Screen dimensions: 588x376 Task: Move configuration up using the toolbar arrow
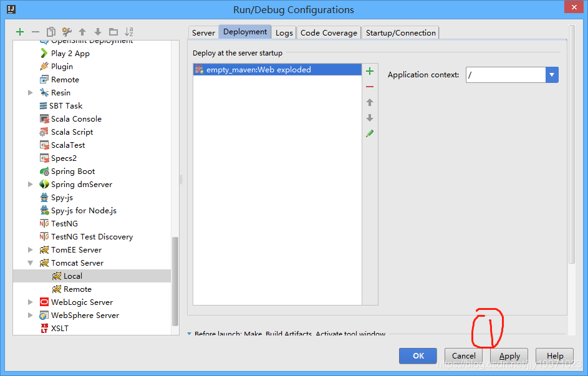pos(82,32)
